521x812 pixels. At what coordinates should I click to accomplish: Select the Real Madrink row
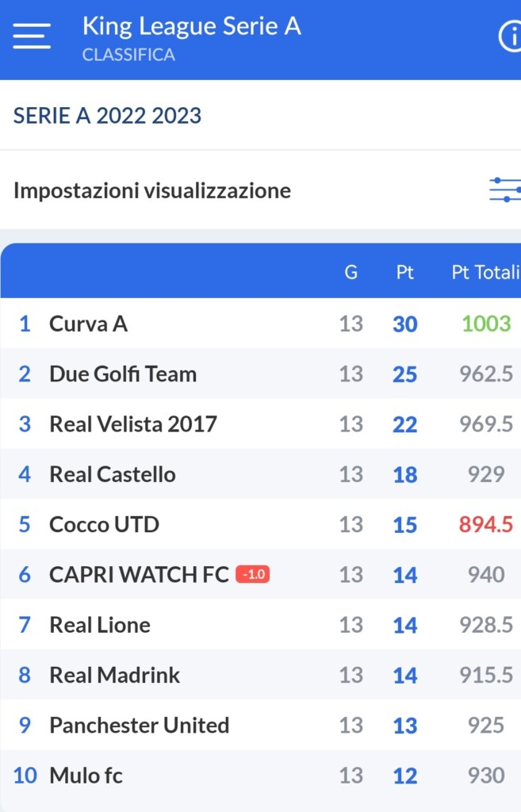click(x=114, y=675)
